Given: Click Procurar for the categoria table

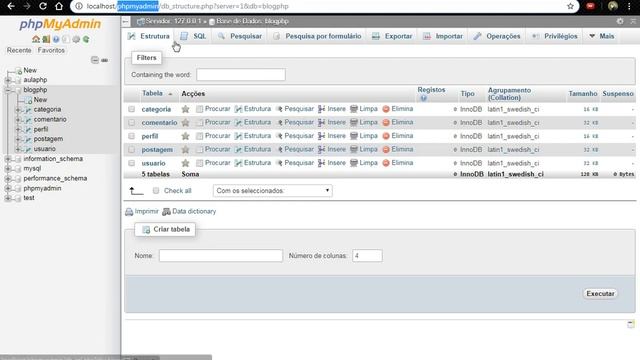Looking at the screenshot, I should 213,109.
